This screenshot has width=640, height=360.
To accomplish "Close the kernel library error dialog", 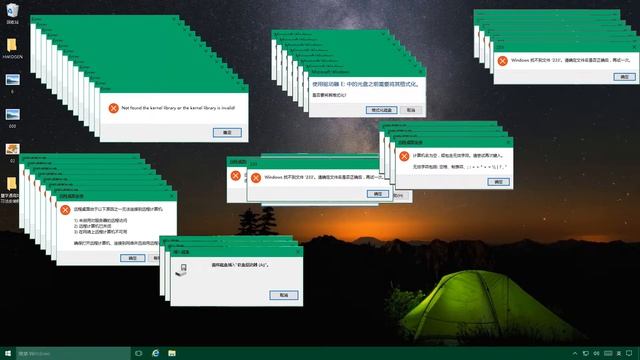I will [244, 88].
